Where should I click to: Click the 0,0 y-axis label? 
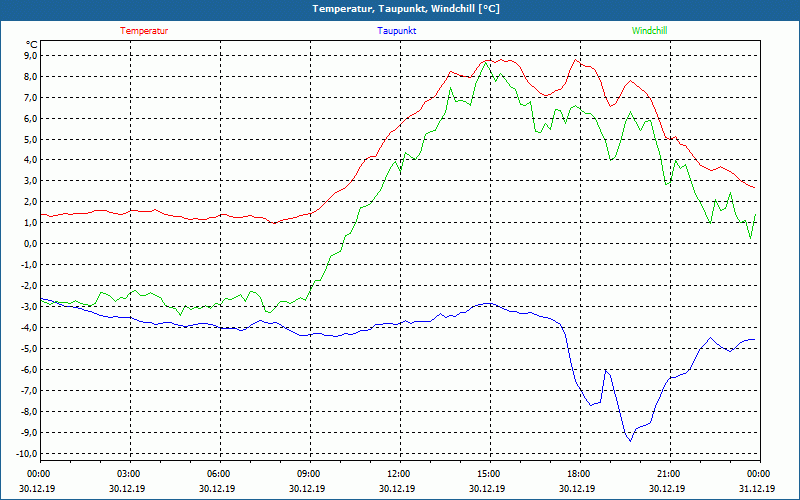pyautogui.click(x=31, y=243)
